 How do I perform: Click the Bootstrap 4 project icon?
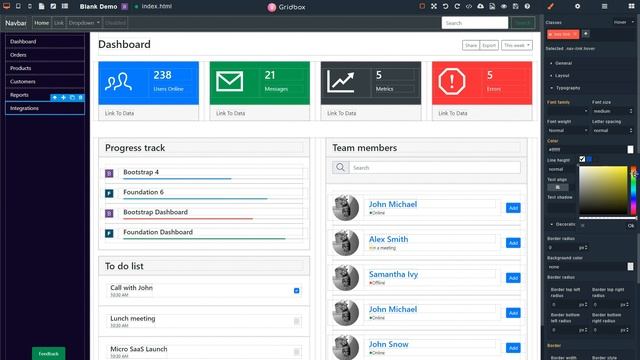tap(109, 173)
